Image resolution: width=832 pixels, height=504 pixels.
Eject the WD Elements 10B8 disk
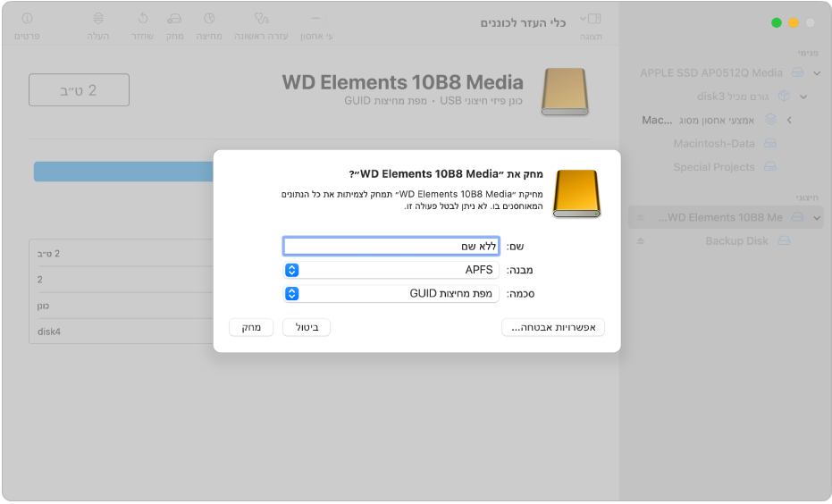[641, 217]
